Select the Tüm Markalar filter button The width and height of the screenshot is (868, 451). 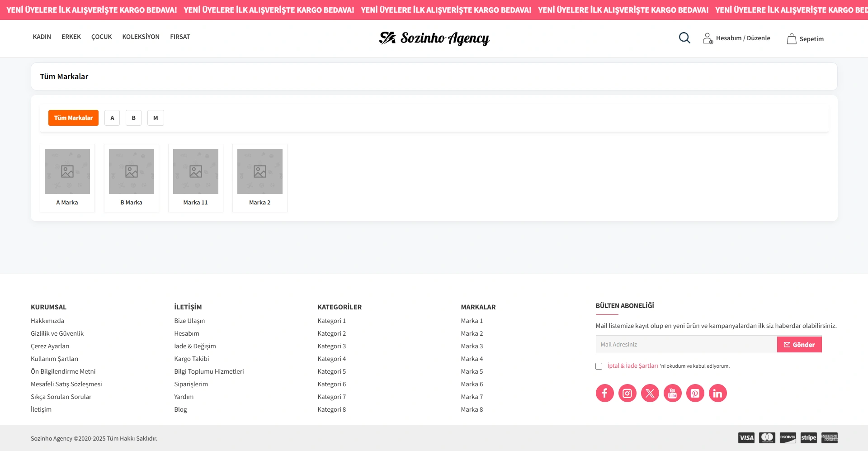coord(73,118)
